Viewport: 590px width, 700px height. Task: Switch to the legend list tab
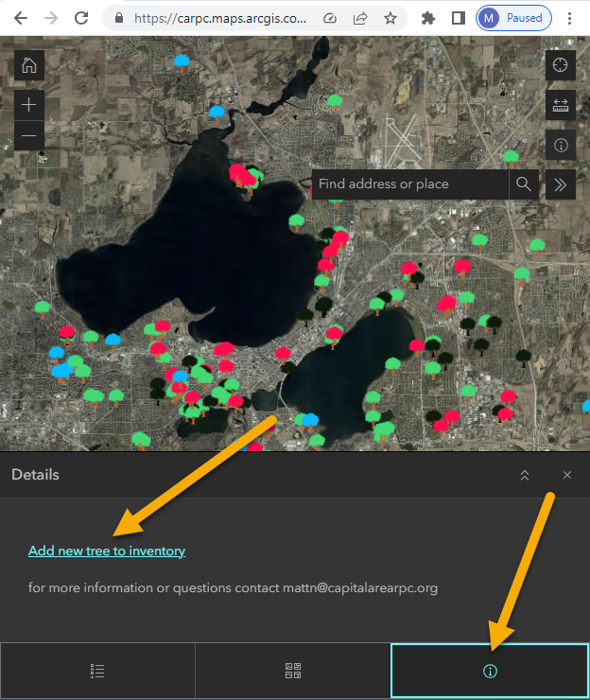click(x=97, y=671)
